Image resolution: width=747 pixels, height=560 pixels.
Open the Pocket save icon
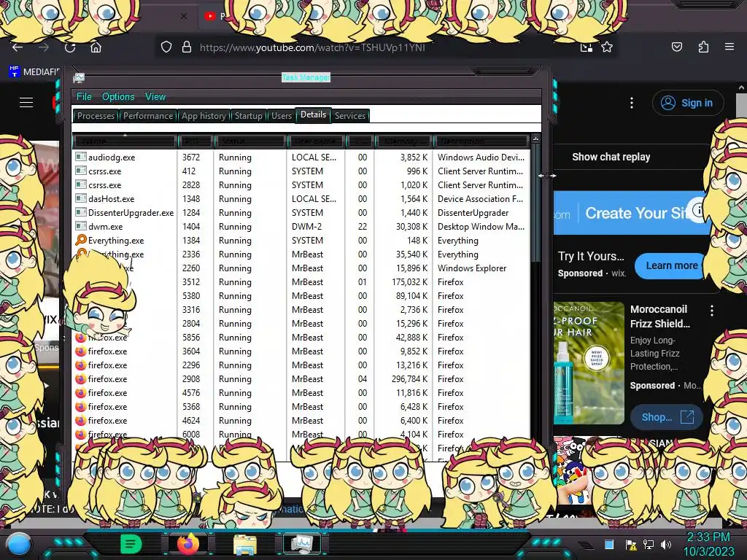click(676, 47)
